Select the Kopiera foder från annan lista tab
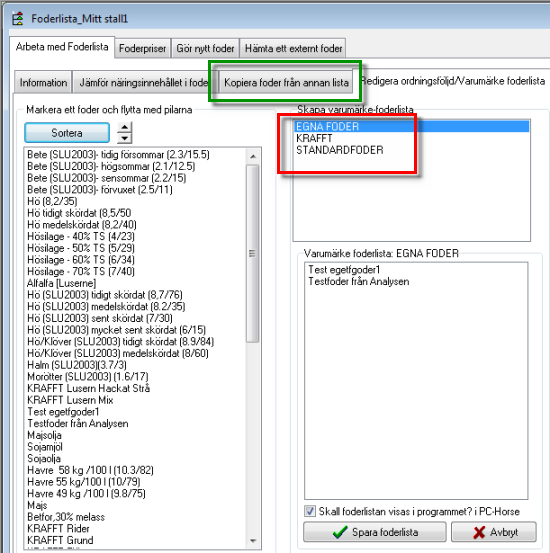 coord(286,82)
